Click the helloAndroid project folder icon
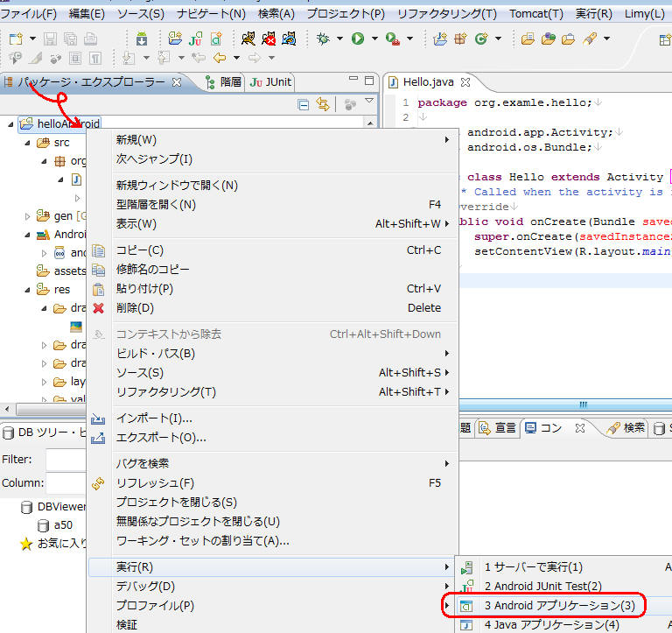Screen dimensions: 672x633 [26, 124]
